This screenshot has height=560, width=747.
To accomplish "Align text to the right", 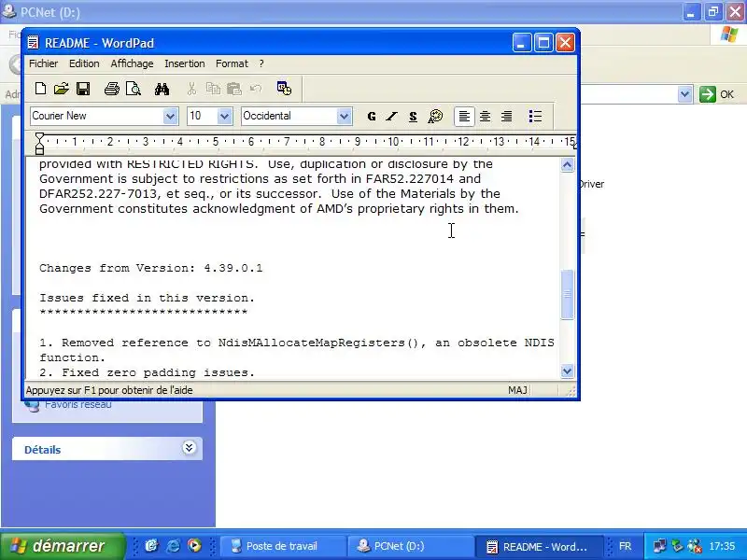I will coord(506,116).
